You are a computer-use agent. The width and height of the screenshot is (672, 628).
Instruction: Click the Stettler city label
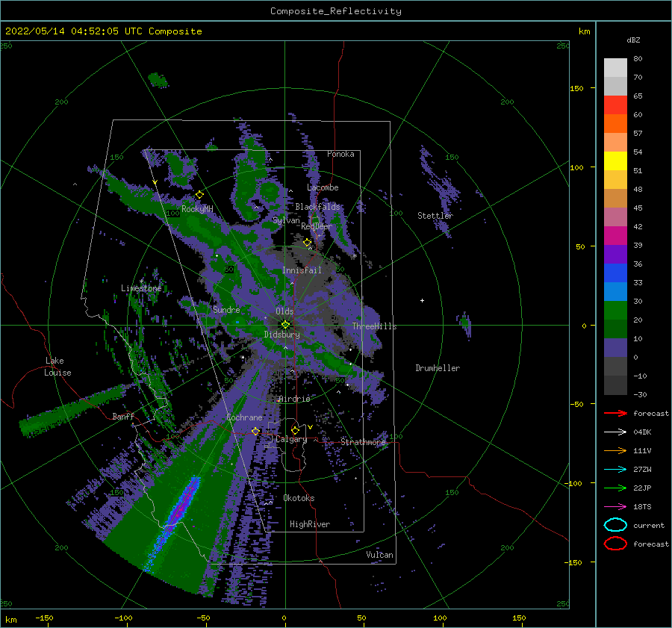click(x=435, y=216)
